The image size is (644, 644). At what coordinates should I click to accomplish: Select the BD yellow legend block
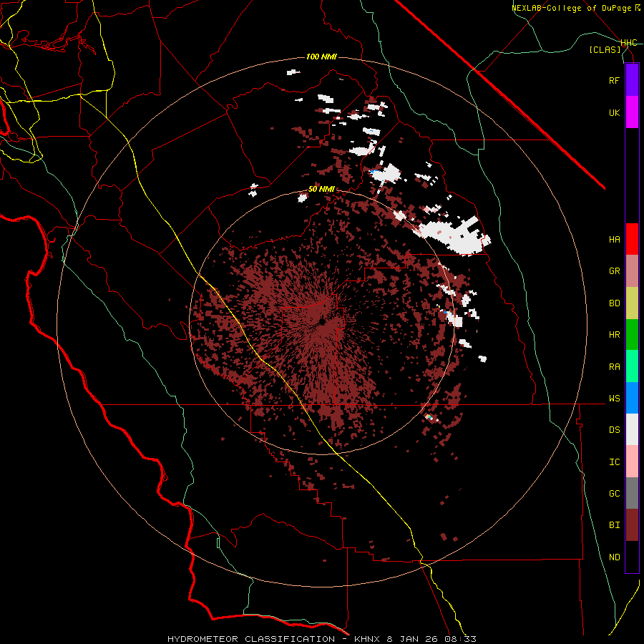(632, 303)
